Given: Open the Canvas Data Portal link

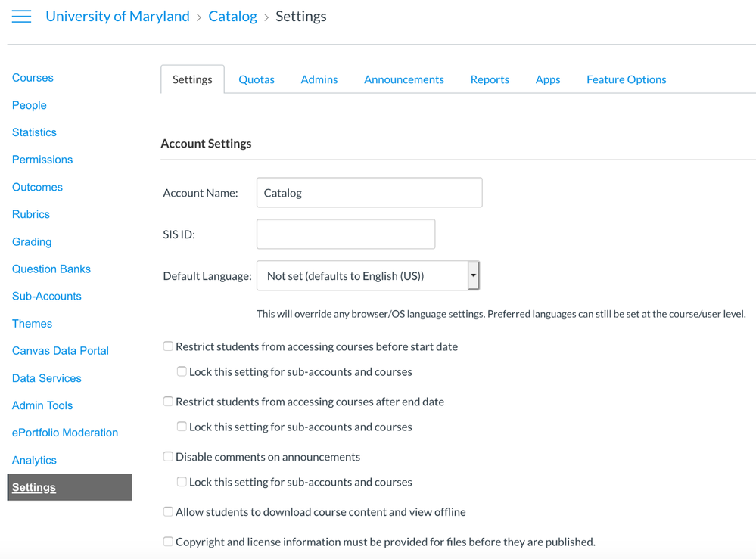Looking at the screenshot, I should [61, 351].
